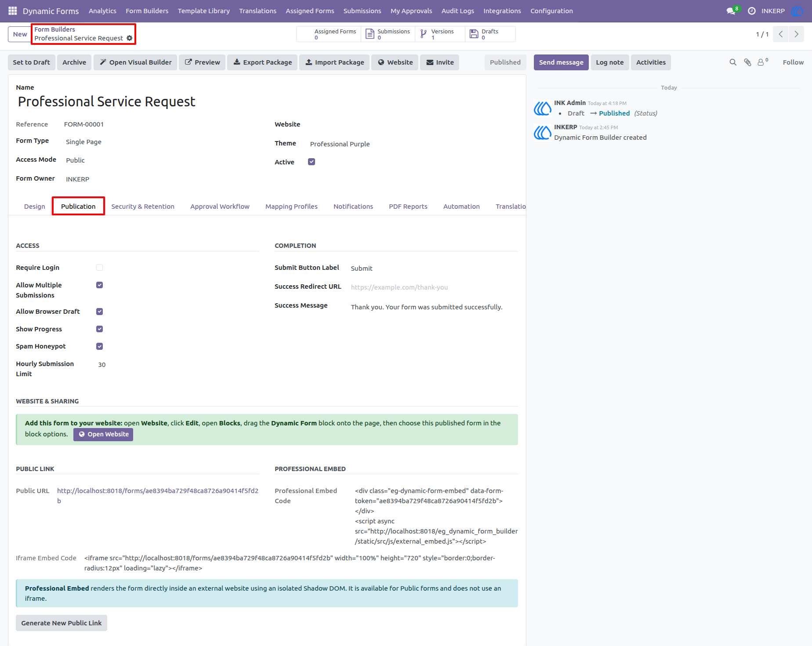
Task: Go to next record arrow
Action: point(796,34)
